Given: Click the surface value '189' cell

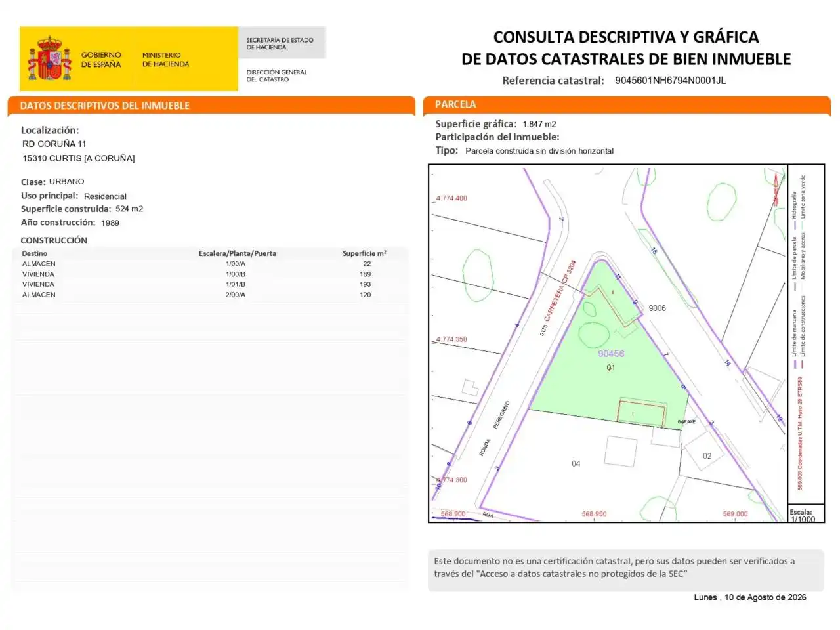Looking at the screenshot, I should coord(365,274).
